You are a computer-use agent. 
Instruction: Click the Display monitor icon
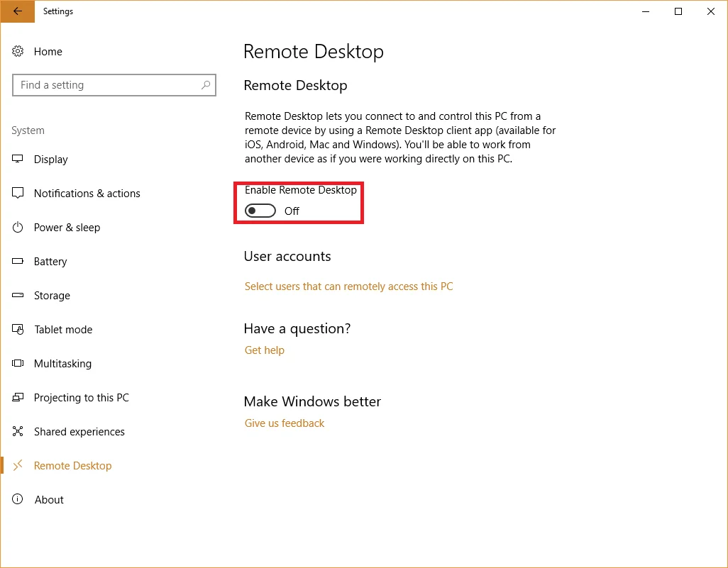coord(18,159)
